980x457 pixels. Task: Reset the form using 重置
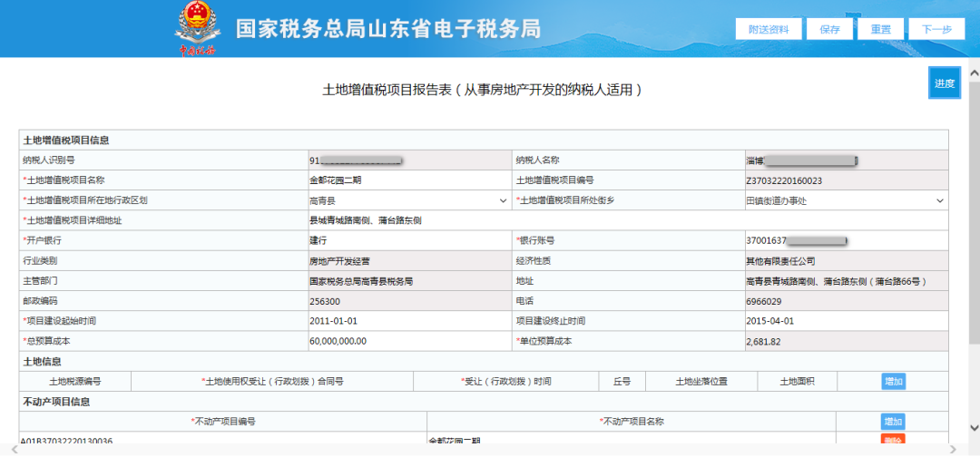[x=880, y=29]
